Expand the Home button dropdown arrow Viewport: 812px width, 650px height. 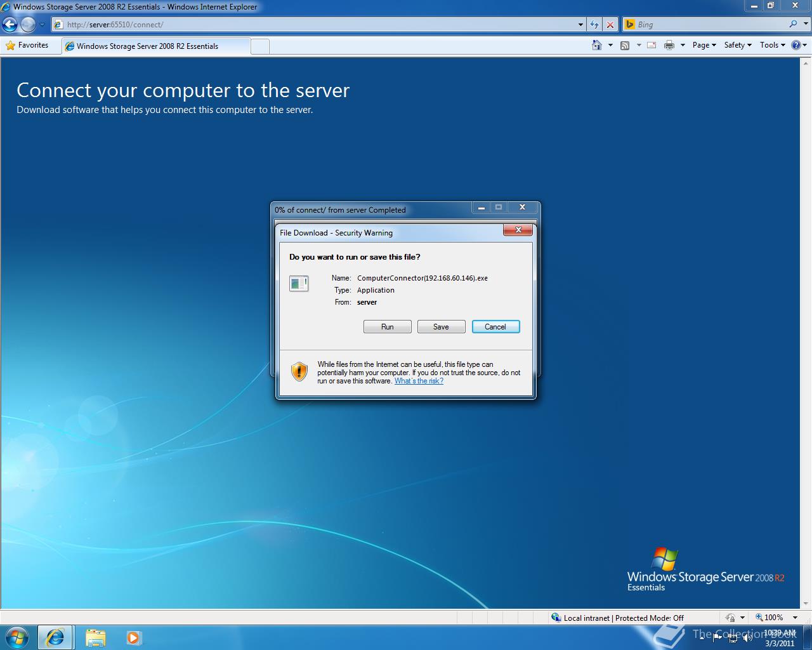(610, 45)
